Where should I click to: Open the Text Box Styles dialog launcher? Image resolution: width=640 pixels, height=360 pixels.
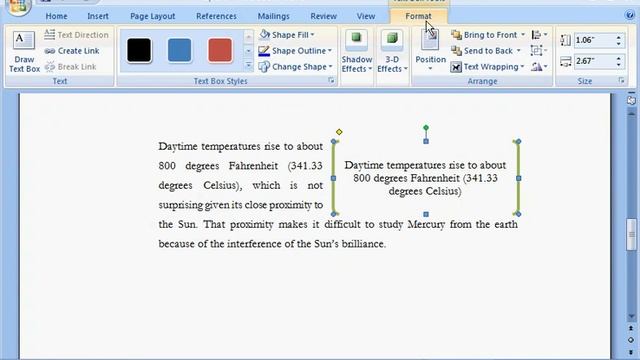[331, 81]
